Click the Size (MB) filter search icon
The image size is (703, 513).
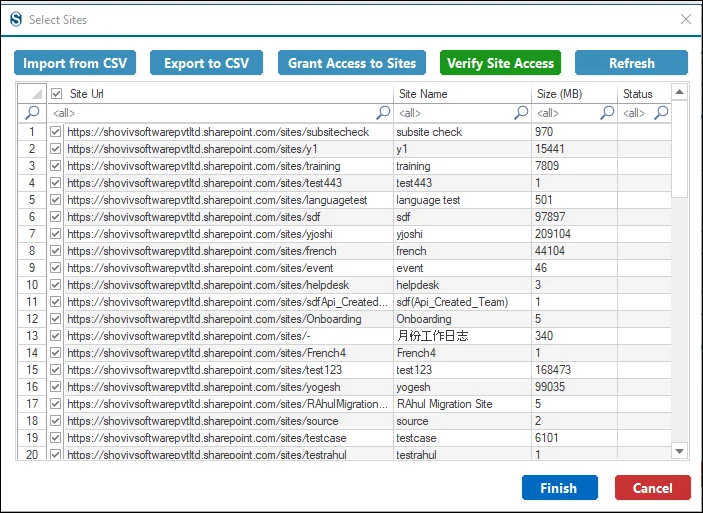click(x=607, y=113)
